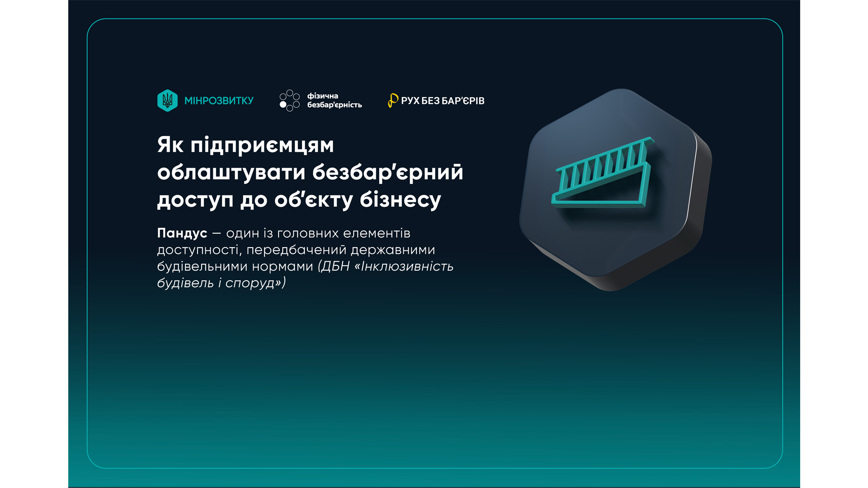Click the circles logo of фізична безбар'єрність
This screenshot has height=488, width=868.
[x=289, y=100]
